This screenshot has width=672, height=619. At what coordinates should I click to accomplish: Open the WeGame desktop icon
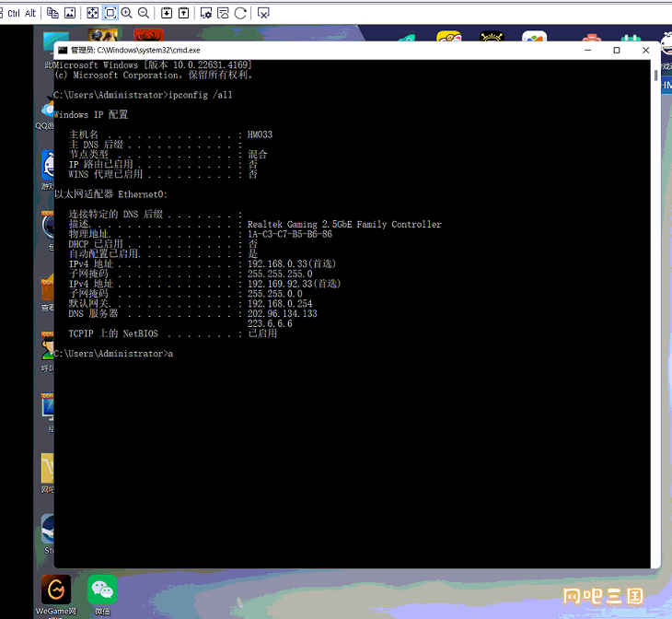[56, 595]
